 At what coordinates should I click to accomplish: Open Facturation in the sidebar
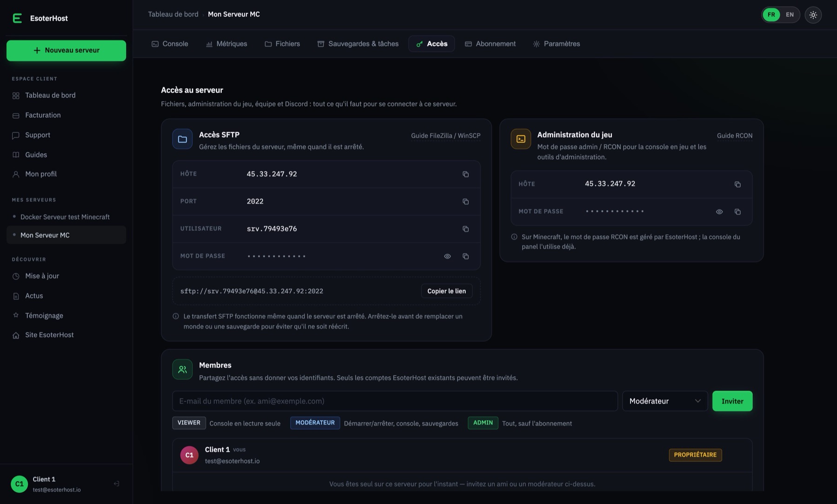[66, 115]
